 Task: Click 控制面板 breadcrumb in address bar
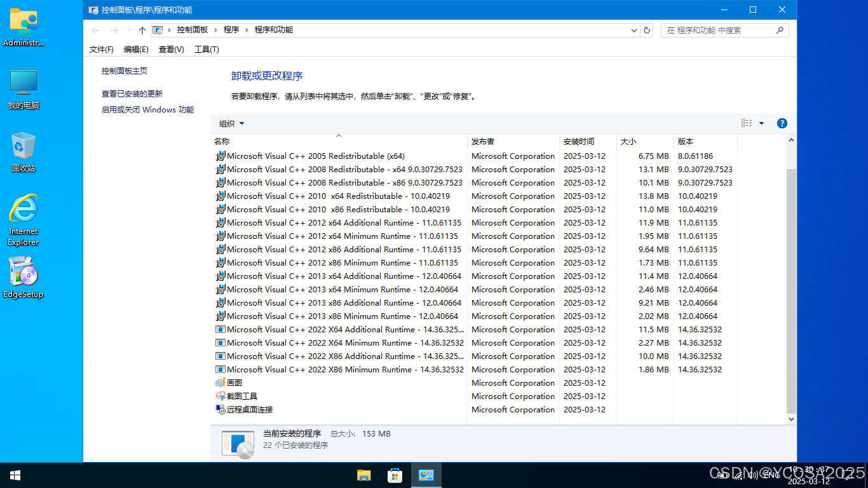point(193,30)
